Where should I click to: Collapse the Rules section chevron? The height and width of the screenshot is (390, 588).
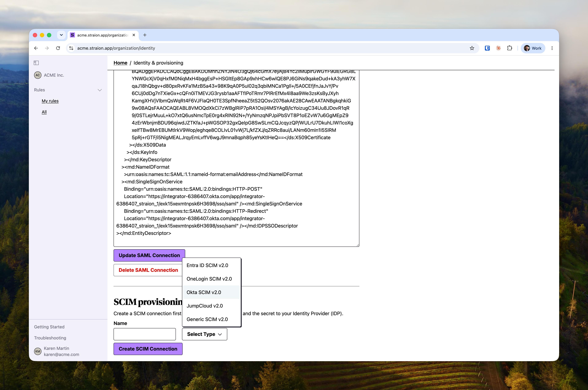[x=100, y=90]
